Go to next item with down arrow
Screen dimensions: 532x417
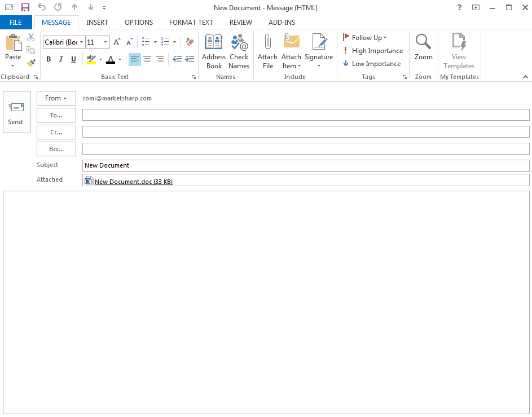(x=91, y=7)
